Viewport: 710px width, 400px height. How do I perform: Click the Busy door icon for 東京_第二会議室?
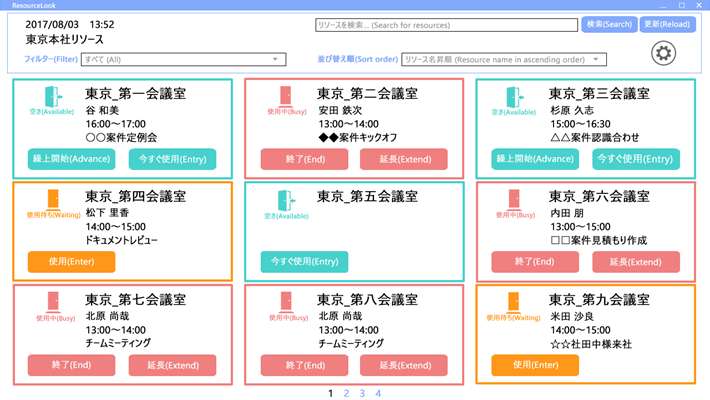(x=283, y=97)
